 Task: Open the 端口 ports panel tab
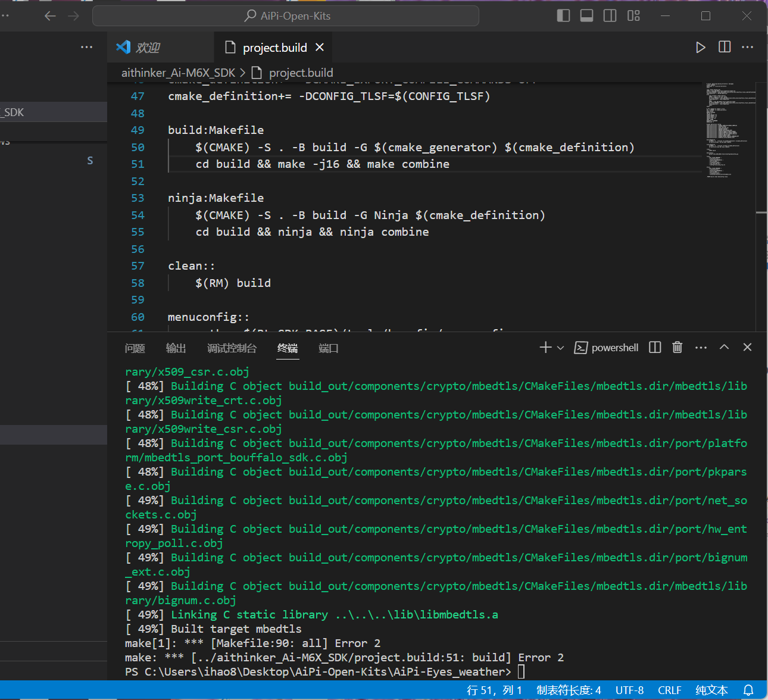(x=329, y=348)
